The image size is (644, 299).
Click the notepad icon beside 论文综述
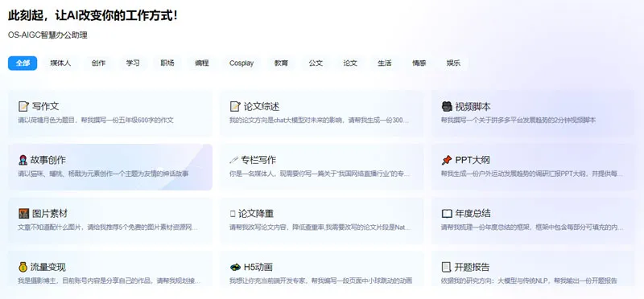tap(235, 107)
